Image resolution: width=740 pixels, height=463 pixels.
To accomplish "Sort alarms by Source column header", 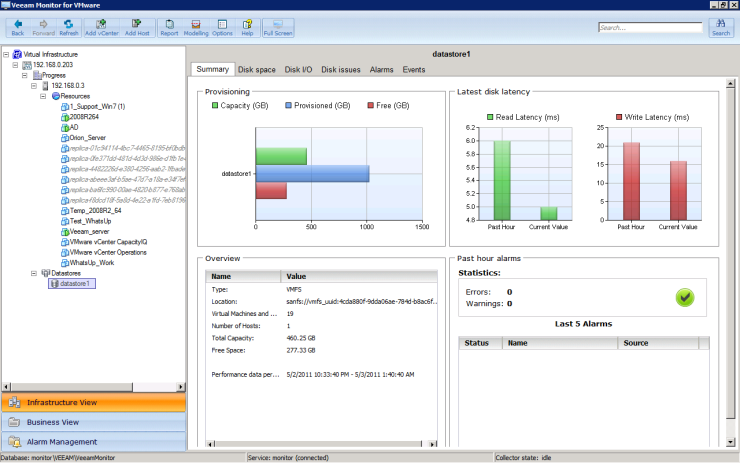I will coord(658,343).
